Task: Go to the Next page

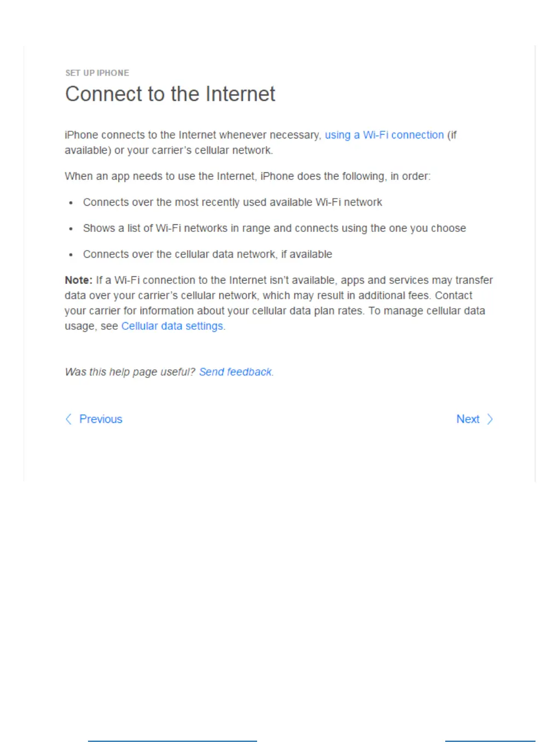Action: [468, 419]
